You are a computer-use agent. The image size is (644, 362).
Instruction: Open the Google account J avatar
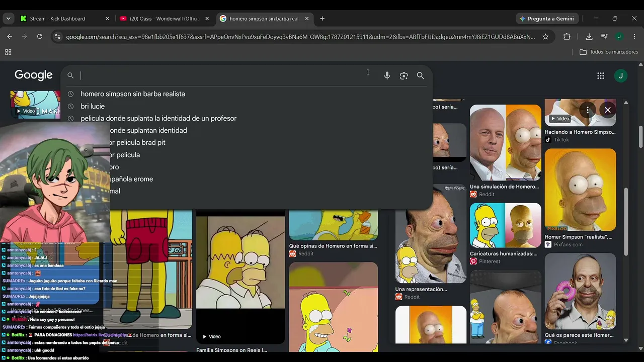(621, 75)
